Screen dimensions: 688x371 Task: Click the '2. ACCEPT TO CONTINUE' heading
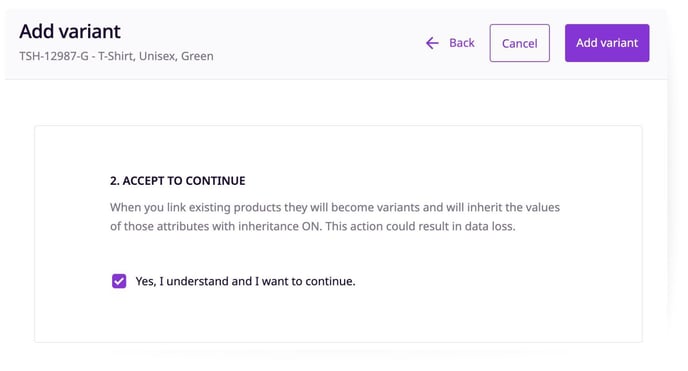(178, 181)
